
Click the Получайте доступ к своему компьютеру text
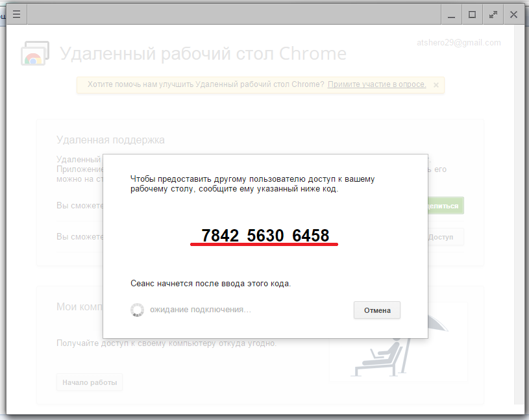click(x=166, y=343)
